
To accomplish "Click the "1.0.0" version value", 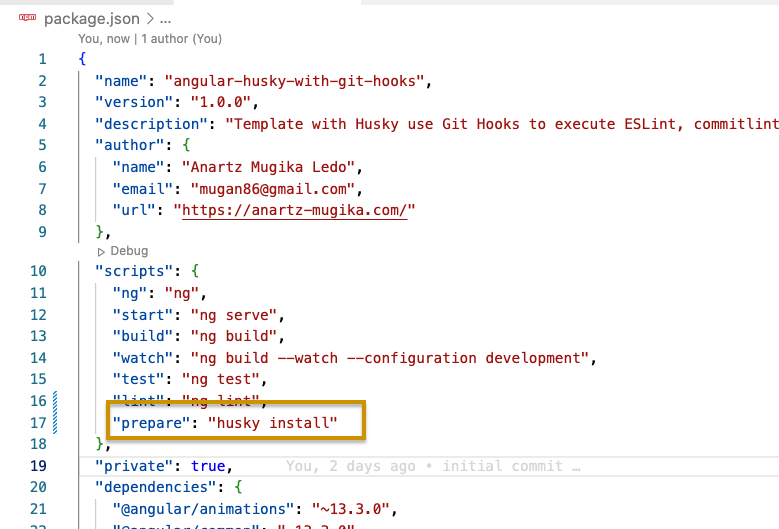I will pos(221,102).
